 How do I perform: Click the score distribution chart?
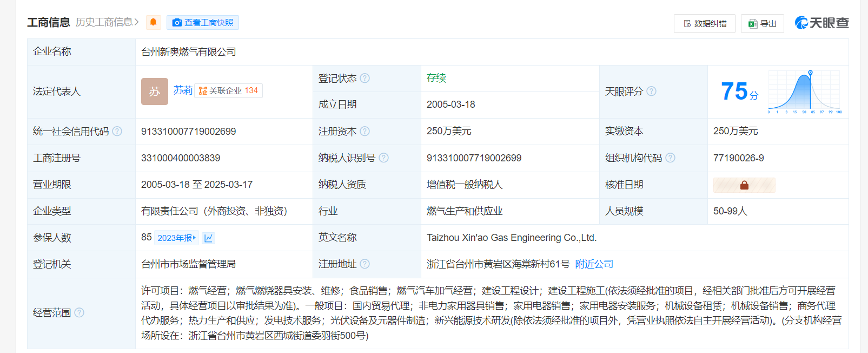[805, 91]
